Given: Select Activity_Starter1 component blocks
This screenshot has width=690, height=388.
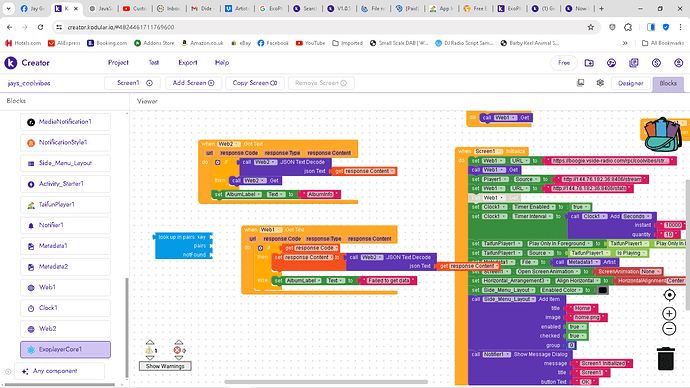Looking at the screenshot, I should click(x=65, y=184).
